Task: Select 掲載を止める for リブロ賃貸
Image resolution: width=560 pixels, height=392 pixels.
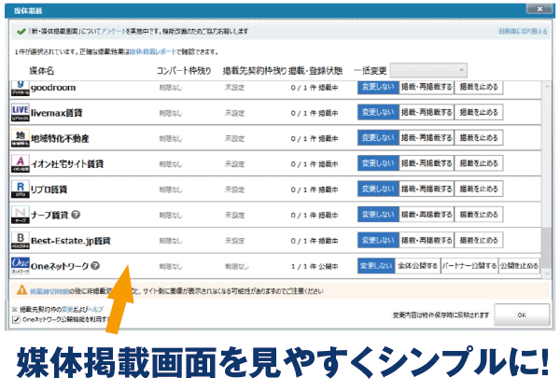Action: pos(479,189)
